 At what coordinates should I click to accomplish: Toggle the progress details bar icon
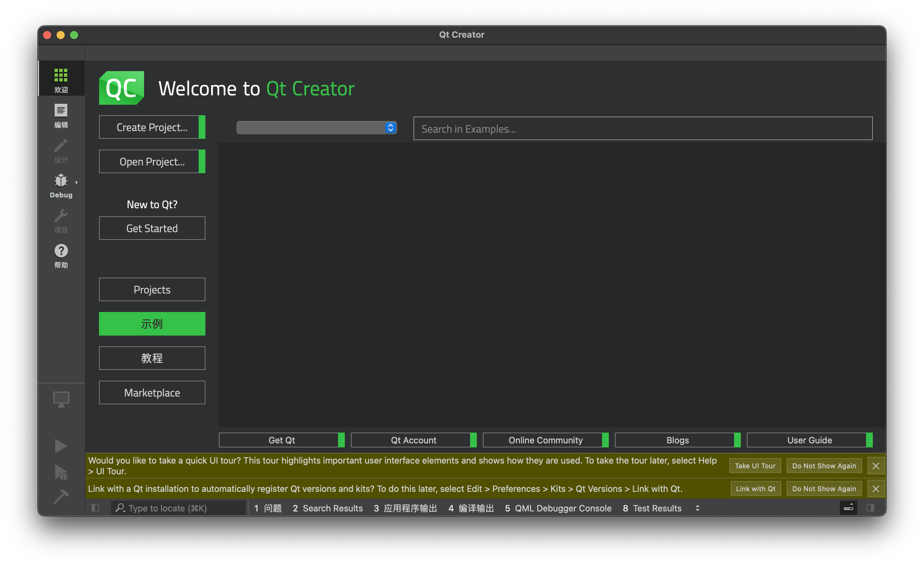tap(848, 508)
